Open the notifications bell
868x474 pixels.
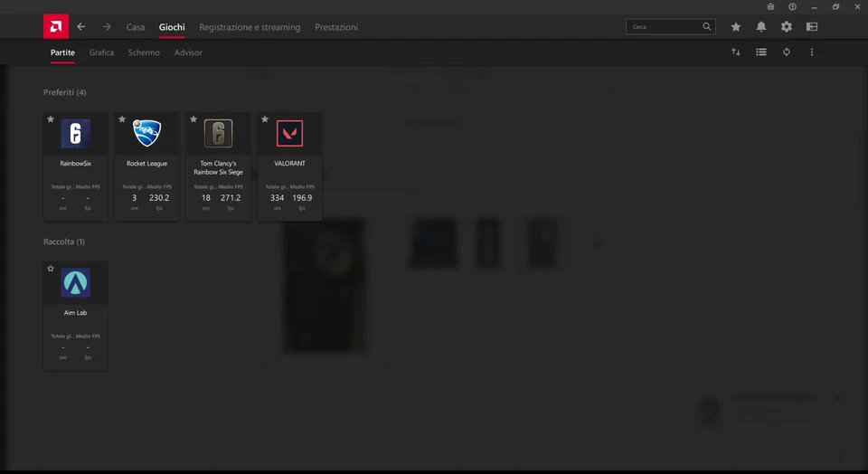[x=761, y=26]
